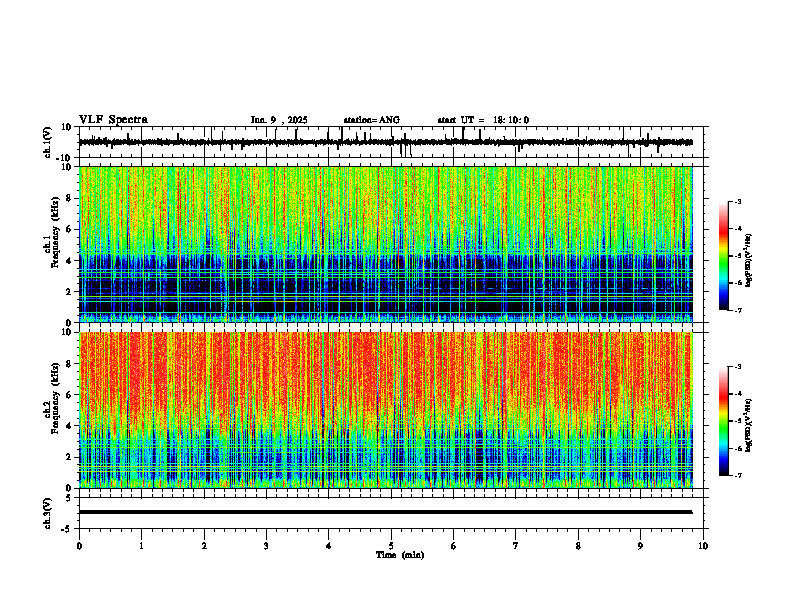Click inside the ch.1 voltage waveform panel
The width and height of the screenshot is (792, 612).
tap(393, 142)
